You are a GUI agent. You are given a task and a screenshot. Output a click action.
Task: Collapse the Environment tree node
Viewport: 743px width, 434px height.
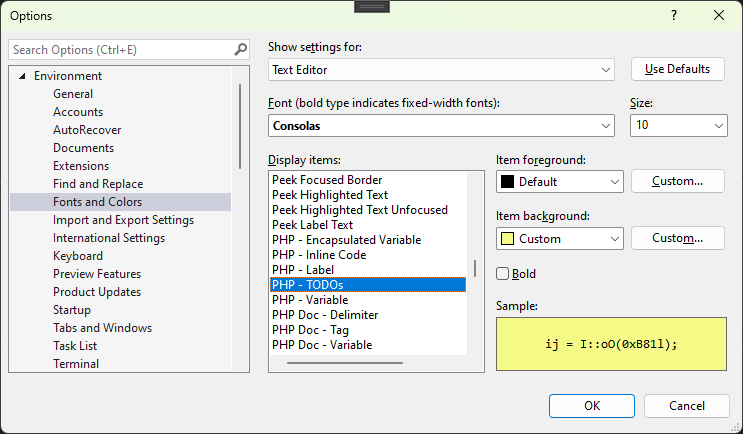(22, 76)
